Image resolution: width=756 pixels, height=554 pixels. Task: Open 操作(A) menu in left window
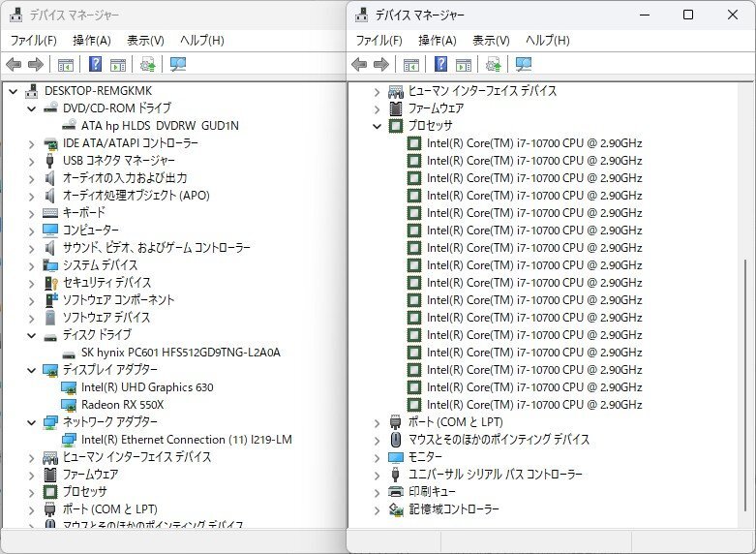[92, 41]
